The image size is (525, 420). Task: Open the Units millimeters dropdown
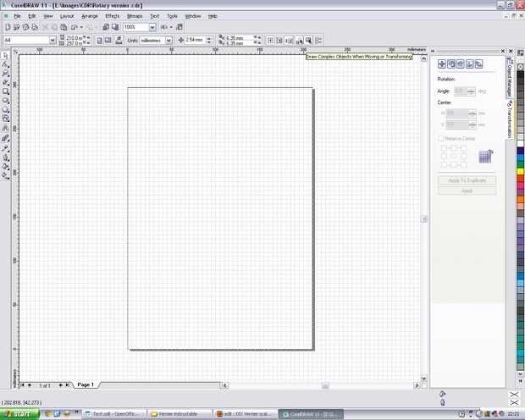tap(169, 41)
